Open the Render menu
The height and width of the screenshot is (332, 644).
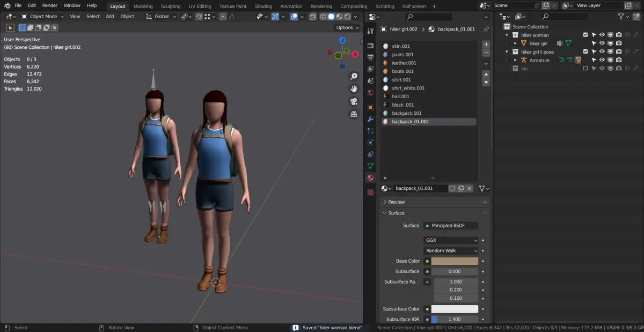[x=50, y=5]
